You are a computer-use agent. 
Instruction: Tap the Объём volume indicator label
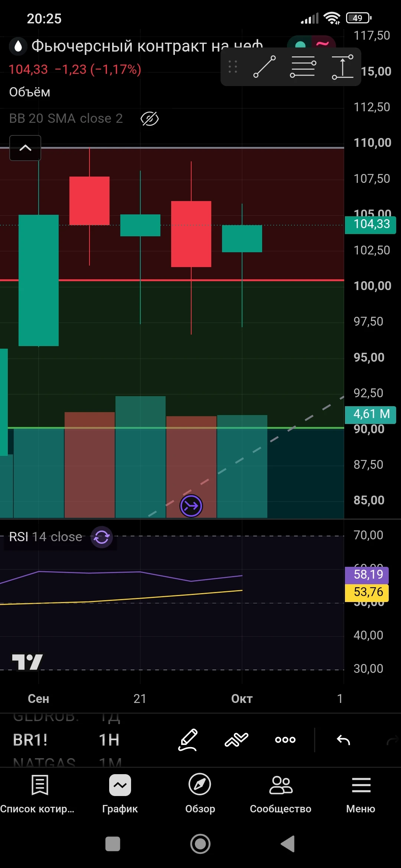click(x=30, y=92)
